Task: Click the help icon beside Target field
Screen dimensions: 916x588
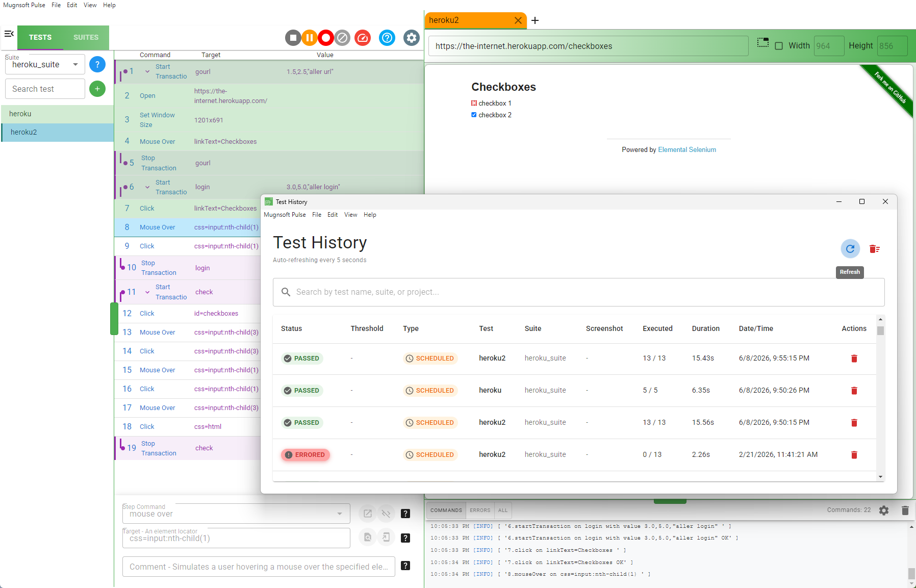Action: pos(405,538)
